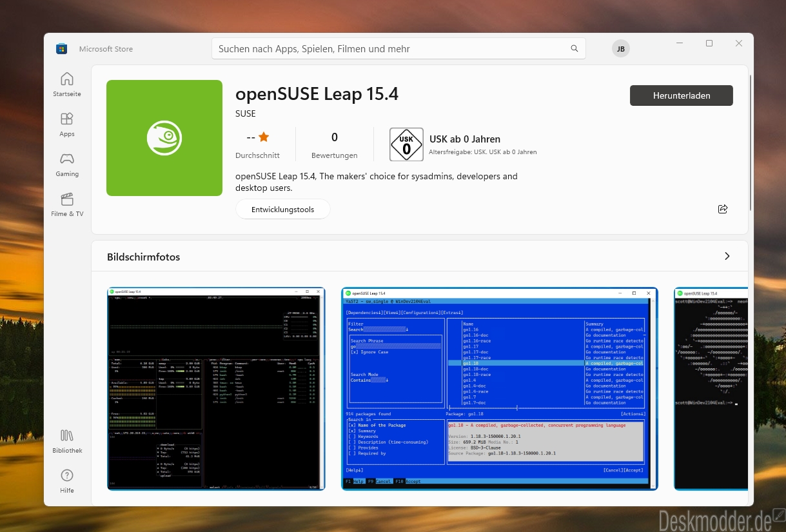Click the Durchschnitt average rating label
This screenshot has width=786, height=532.
click(x=257, y=155)
